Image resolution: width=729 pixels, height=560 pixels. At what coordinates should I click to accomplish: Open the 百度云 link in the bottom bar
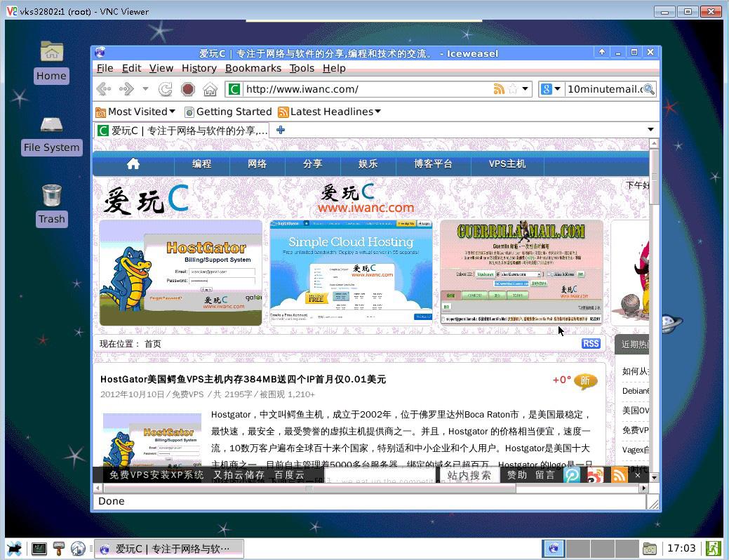pyautogui.click(x=289, y=475)
